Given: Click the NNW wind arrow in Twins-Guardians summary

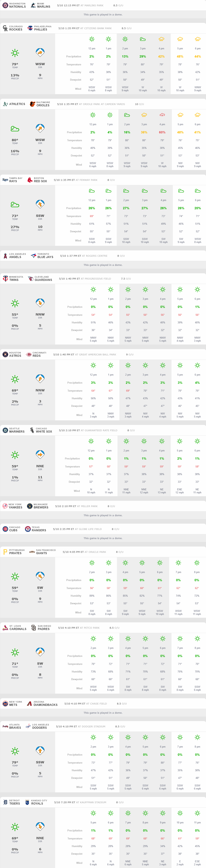Looking at the screenshot, I should click(x=40, y=303).
